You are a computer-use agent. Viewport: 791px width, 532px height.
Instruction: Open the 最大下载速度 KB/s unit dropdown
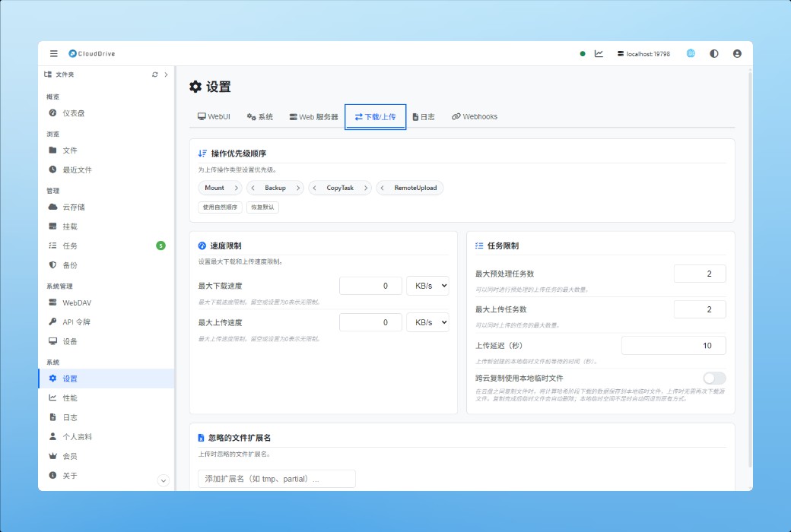click(x=427, y=286)
